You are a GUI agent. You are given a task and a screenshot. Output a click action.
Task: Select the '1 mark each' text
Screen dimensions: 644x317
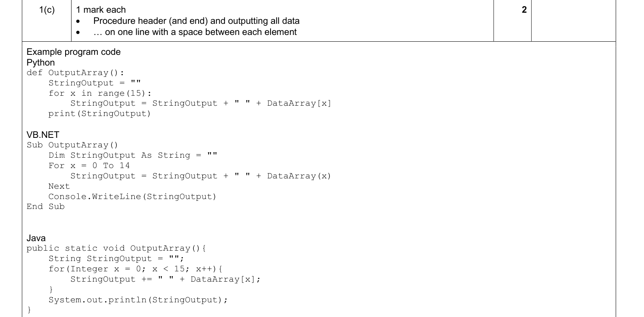point(101,10)
